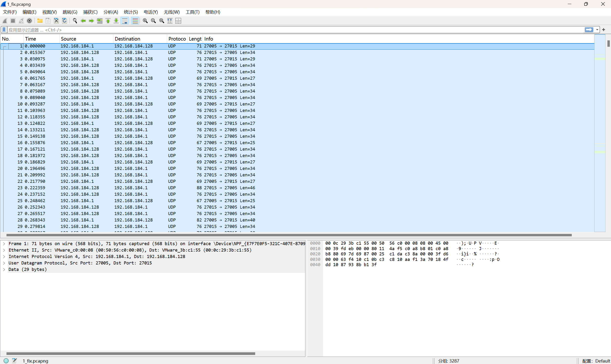Open a capture file via folder icon
The width and height of the screenshot is (611, 364).
point(40,21)
